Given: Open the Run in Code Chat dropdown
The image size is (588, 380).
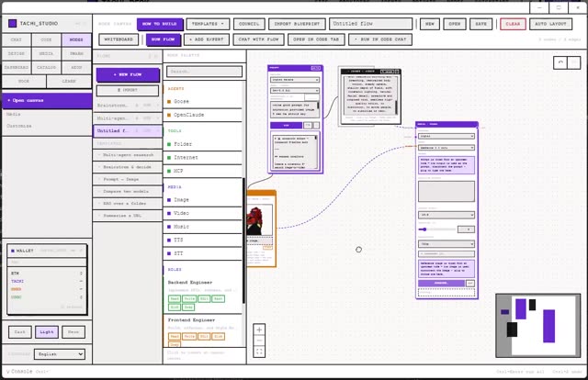Looking at the screenshot, I should (380, 39).
